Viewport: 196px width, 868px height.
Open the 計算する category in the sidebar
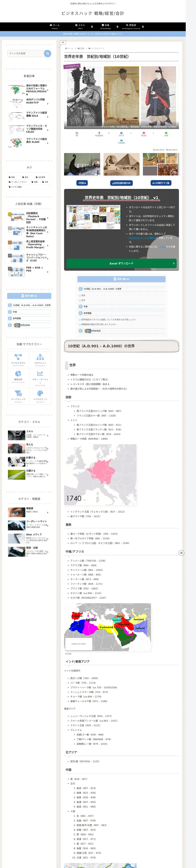(29, 462)
